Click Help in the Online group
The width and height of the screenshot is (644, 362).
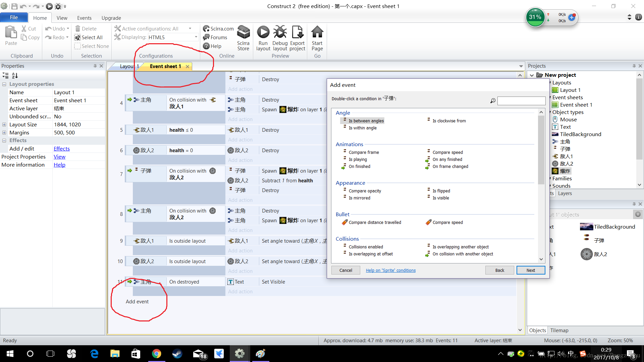[x=212, y=46]
